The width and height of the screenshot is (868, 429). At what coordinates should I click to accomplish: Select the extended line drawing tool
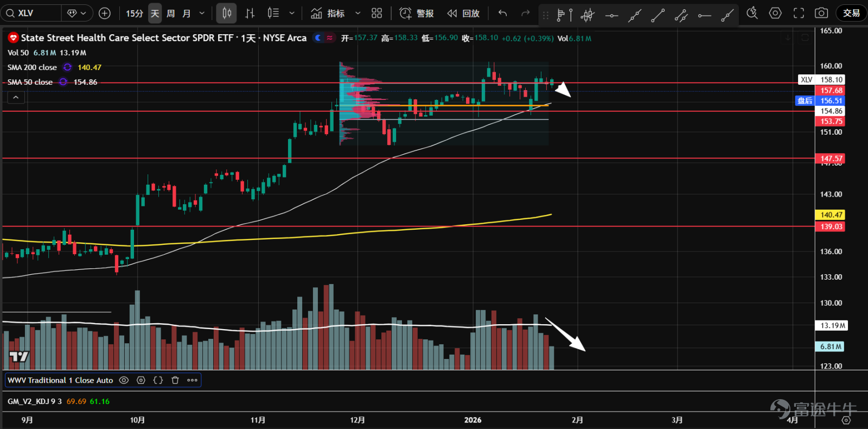(634, 15)
